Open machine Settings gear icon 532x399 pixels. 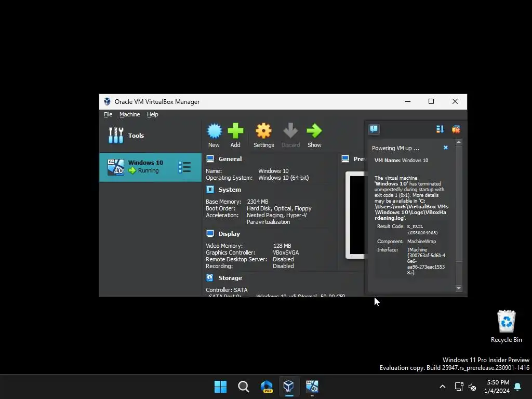[x=263, y=131]
